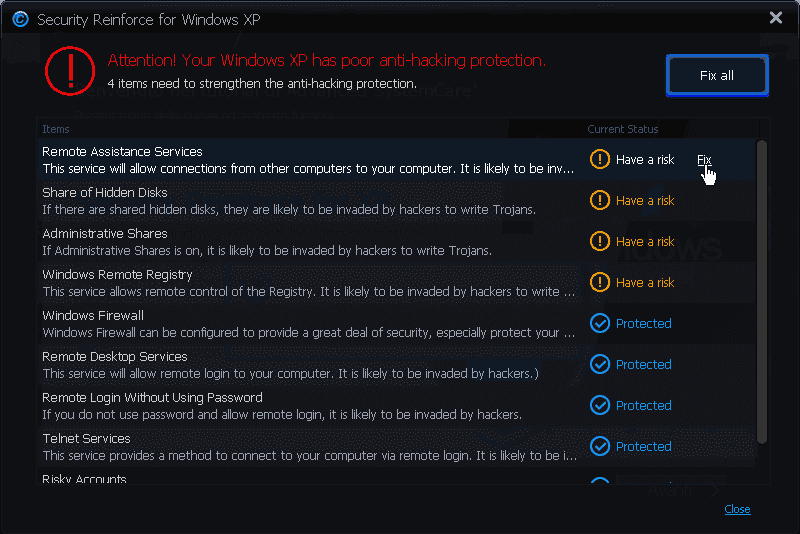Click protected checkmark for Remote Desktop Services
800x534 pixels.
(x=600, y=365)
